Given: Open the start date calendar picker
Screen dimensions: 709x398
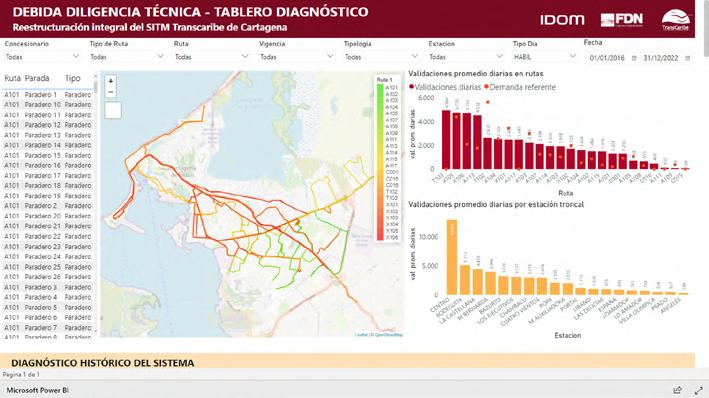Looking at the screenshot, I should (634, 58).
